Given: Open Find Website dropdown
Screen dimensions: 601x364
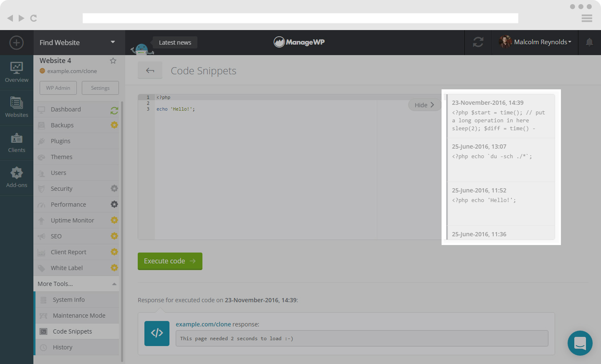Looking at the screenshot, I should [79, 43].
